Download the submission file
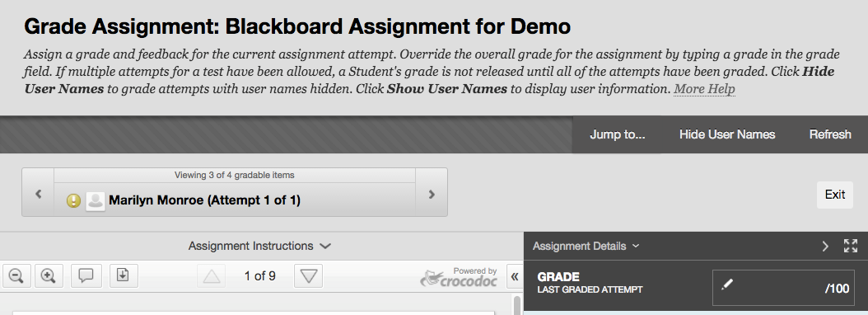 click(x=123, y=275)
